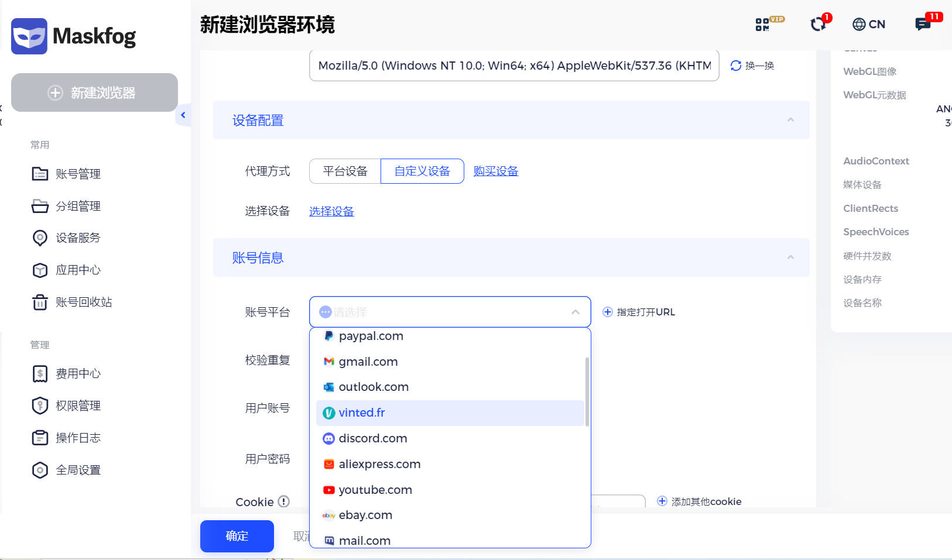Open 设备服务 in the sidebar

coord(66,238)
